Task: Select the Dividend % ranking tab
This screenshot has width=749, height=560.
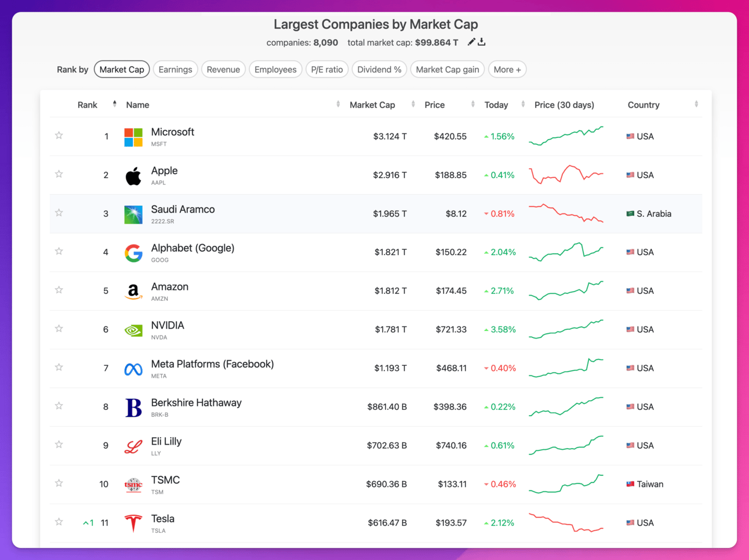Action: (379, 70)
